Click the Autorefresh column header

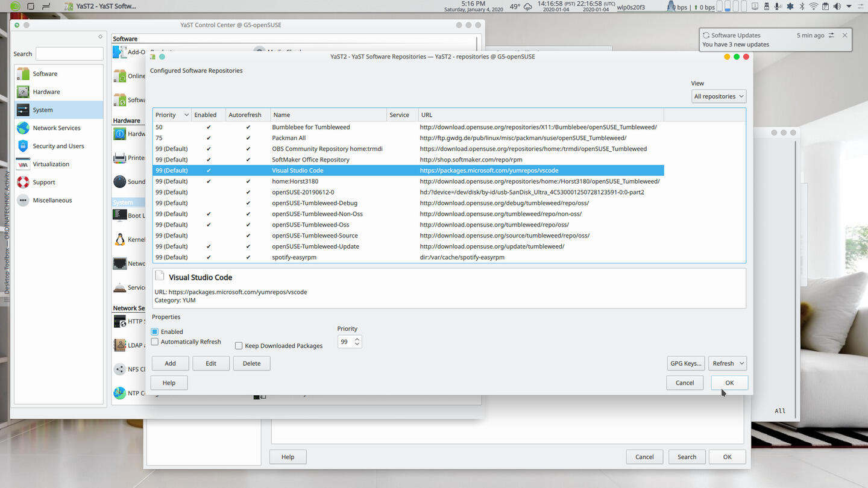tap(248, 115)
